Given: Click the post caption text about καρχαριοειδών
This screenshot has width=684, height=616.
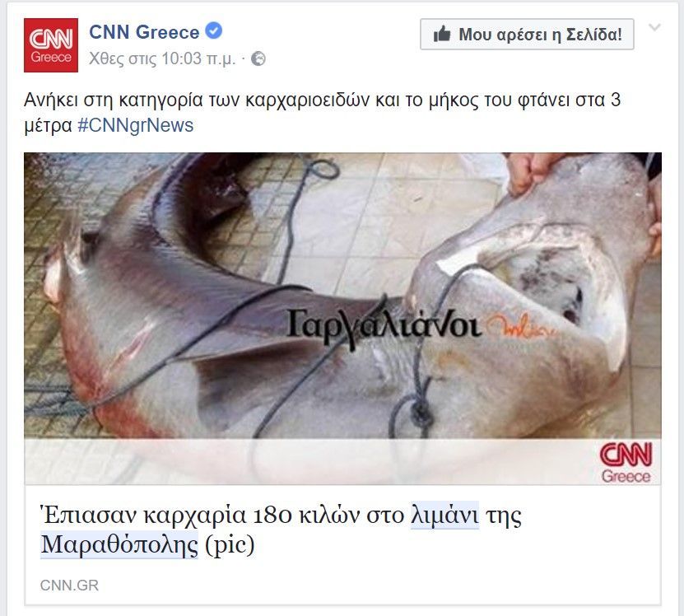Looking at the screenshot, I should pos(323,113).
